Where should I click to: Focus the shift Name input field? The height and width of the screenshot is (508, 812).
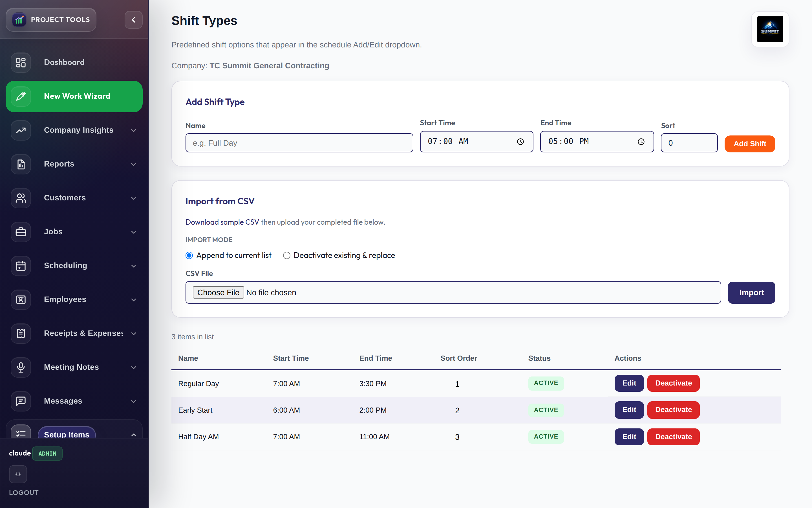[x=299, y=143]
